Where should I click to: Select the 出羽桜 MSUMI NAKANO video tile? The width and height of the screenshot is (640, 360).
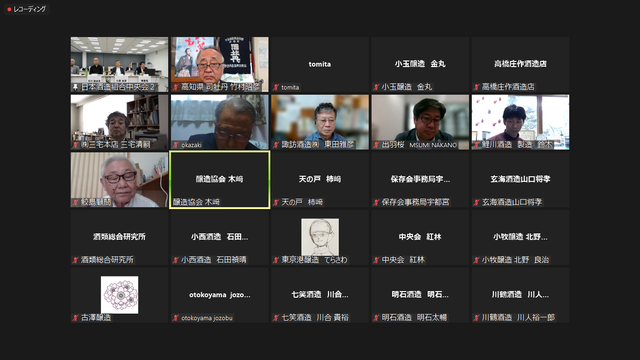pos(420,122)
